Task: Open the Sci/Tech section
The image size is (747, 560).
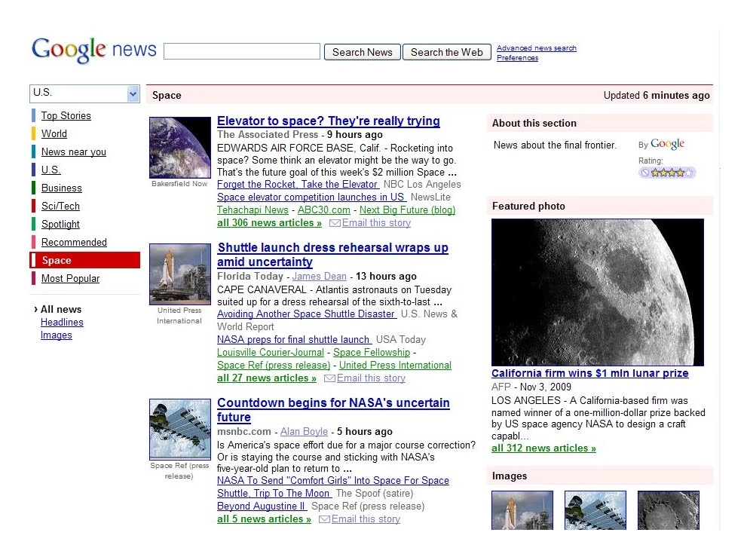Action: [x=60, y=207]
